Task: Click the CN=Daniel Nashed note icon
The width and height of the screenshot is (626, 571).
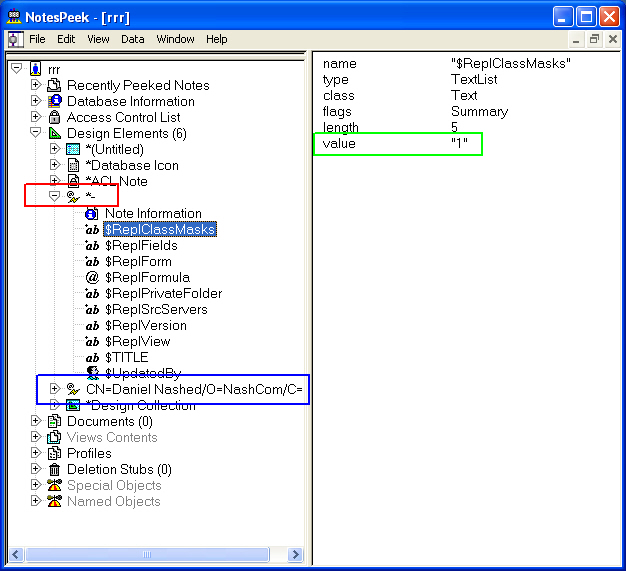Action: point(73,389)
